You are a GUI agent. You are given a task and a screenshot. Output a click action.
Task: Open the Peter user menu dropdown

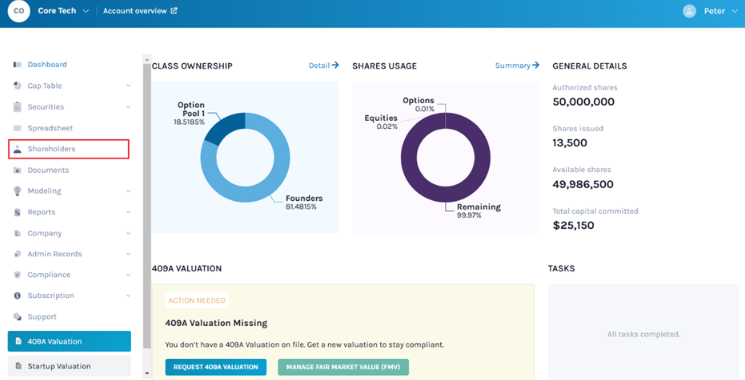point(710,11)
